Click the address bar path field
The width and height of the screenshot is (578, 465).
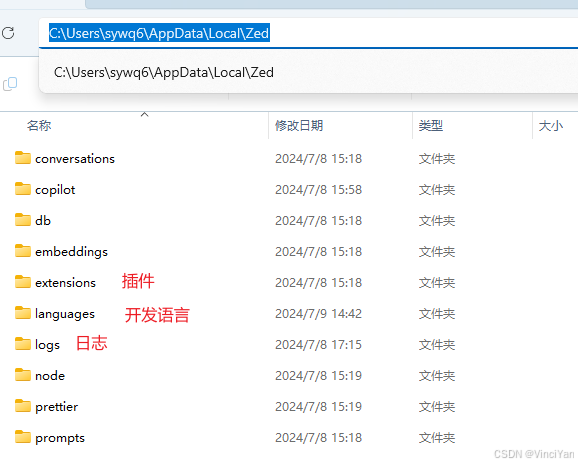[308, 33]
